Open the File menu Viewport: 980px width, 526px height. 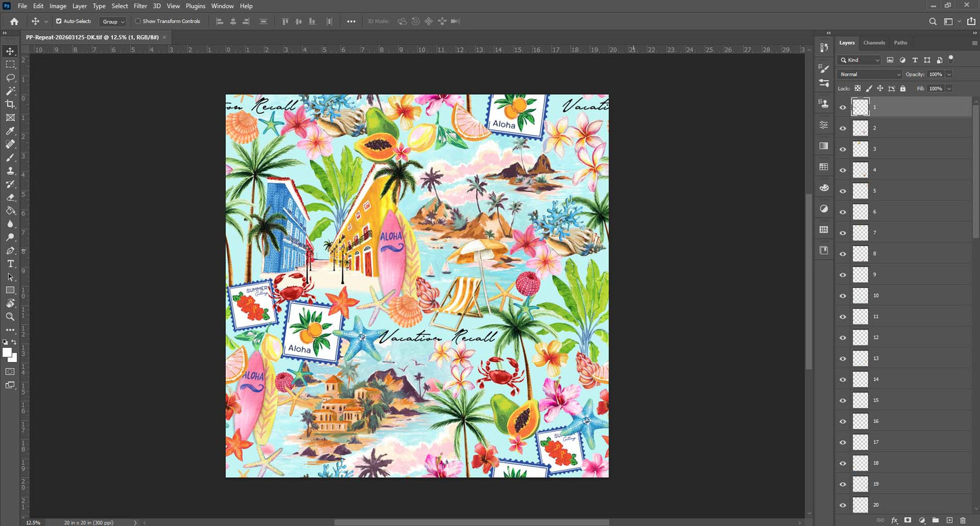point(22,6)
